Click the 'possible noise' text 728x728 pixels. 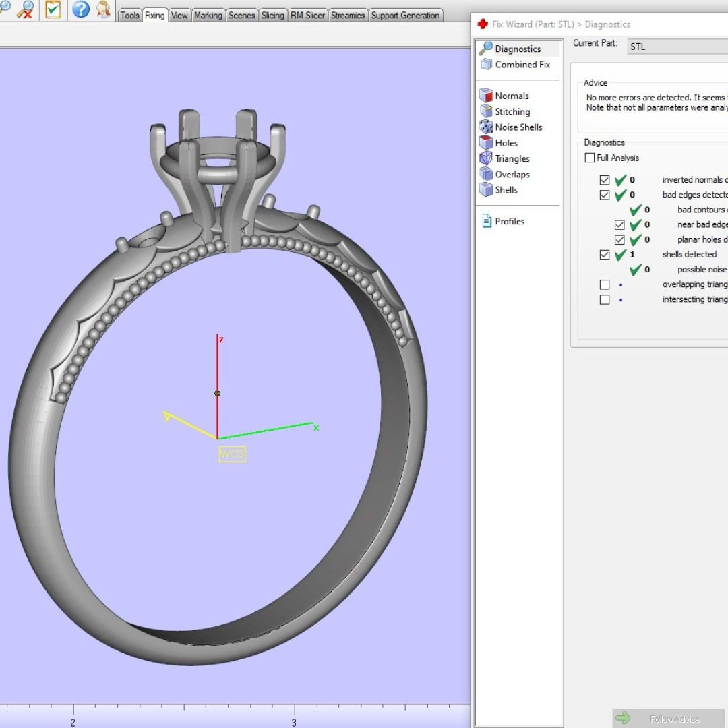702,269
